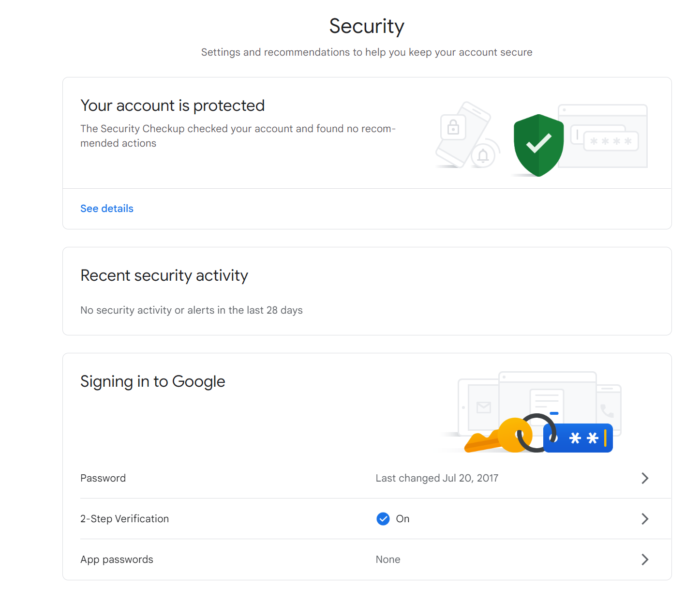Open the Recent security activity section
This screenshot has width=700, height=590.
(x=164, y=275)
